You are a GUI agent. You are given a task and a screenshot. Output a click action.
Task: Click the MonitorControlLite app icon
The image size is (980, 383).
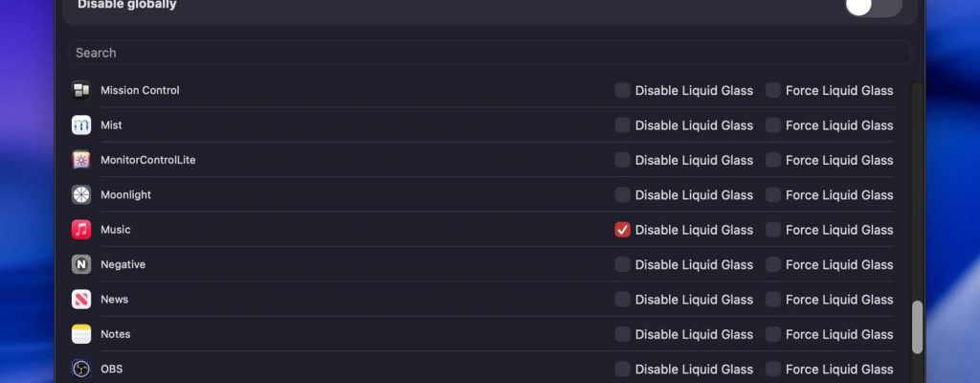point(81,160)
